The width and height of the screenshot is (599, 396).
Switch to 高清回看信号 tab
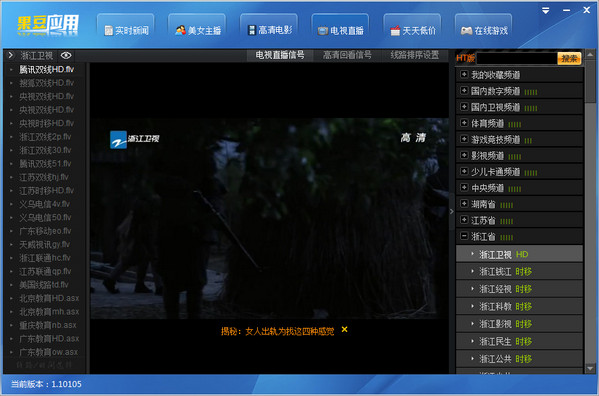click(347, 55)
